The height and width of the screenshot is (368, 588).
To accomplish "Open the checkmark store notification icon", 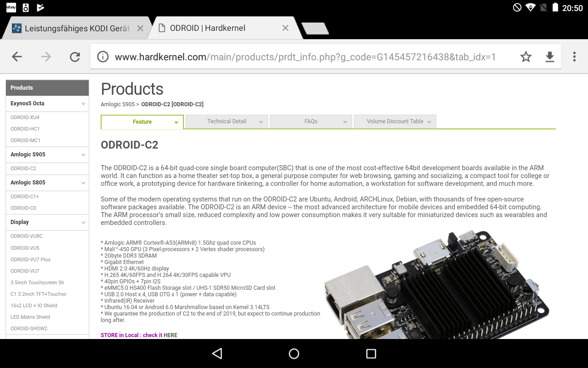I will [x=40, y=7].
